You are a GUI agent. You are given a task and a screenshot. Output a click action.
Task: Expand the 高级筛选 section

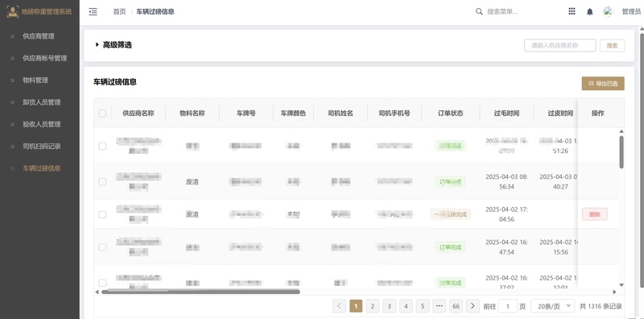[114, 45]
